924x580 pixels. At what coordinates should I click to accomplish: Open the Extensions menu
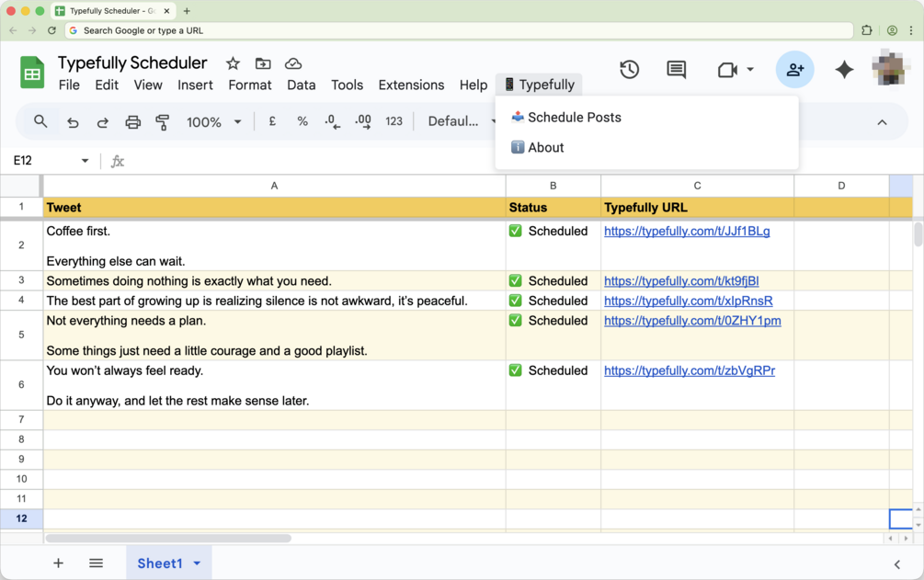411,85
